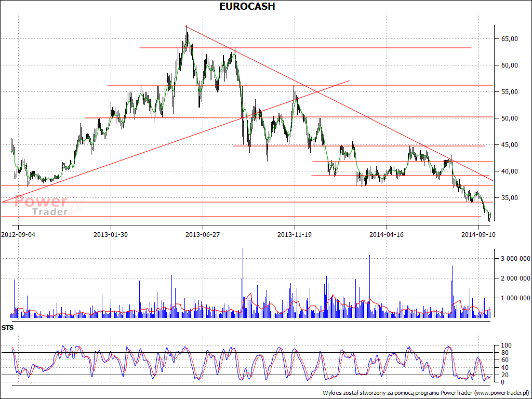Click the STS indicator label
Viewport: 532px width, 399px height.
click(x=7, y=328)
